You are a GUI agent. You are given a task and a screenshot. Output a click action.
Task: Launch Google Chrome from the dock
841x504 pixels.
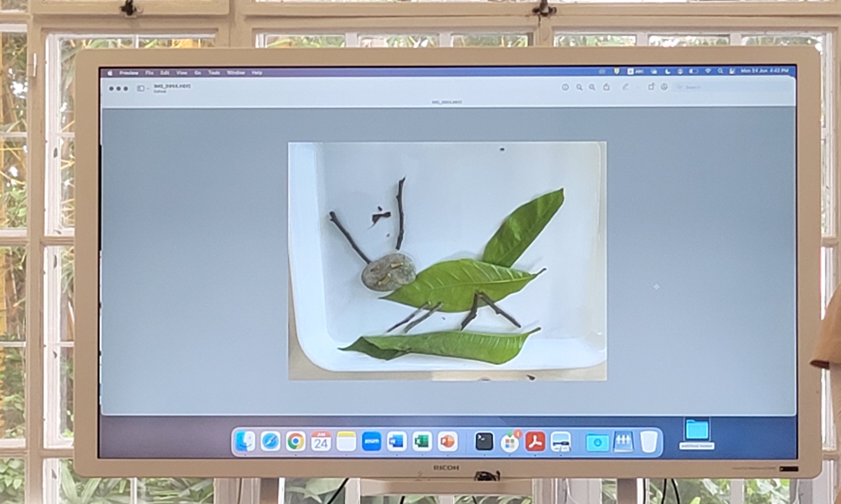(x=296, y=442)
